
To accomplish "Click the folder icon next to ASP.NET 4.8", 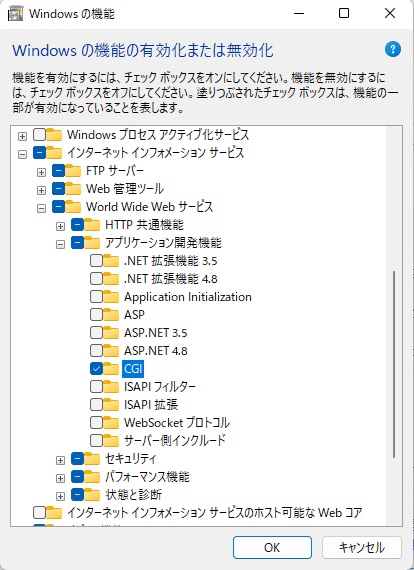I will (x=111, y=351).
